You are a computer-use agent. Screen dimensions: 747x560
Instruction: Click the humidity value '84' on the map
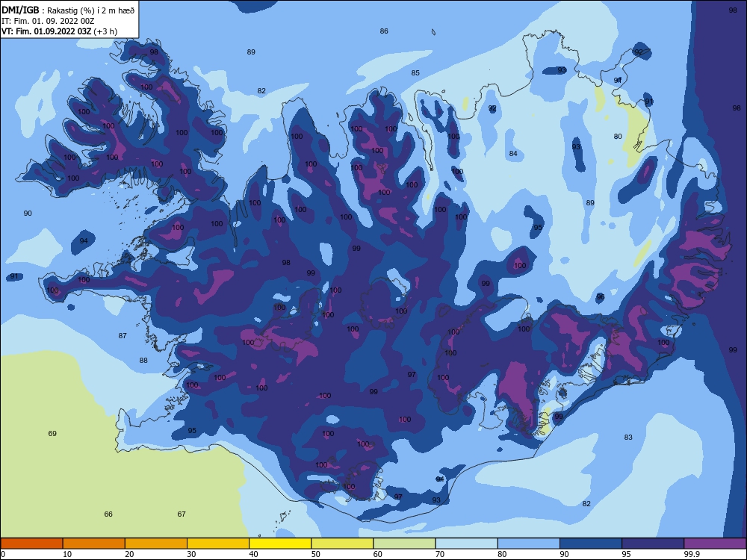(513, 153)
